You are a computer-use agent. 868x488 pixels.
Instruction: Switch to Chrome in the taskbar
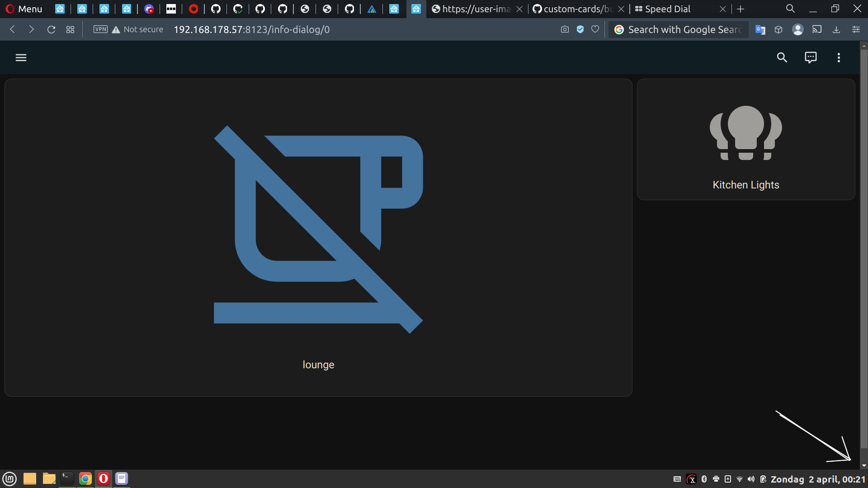[x=85, y=479]
